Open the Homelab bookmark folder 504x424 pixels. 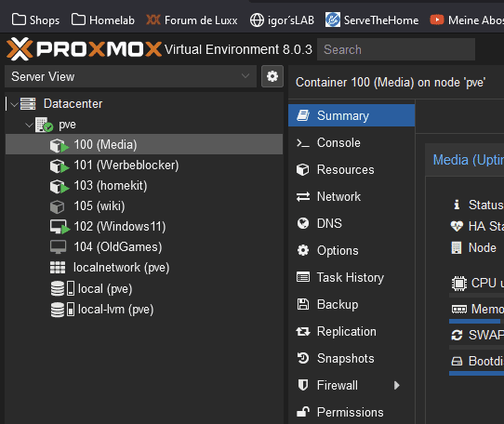[x=103, y=20]
